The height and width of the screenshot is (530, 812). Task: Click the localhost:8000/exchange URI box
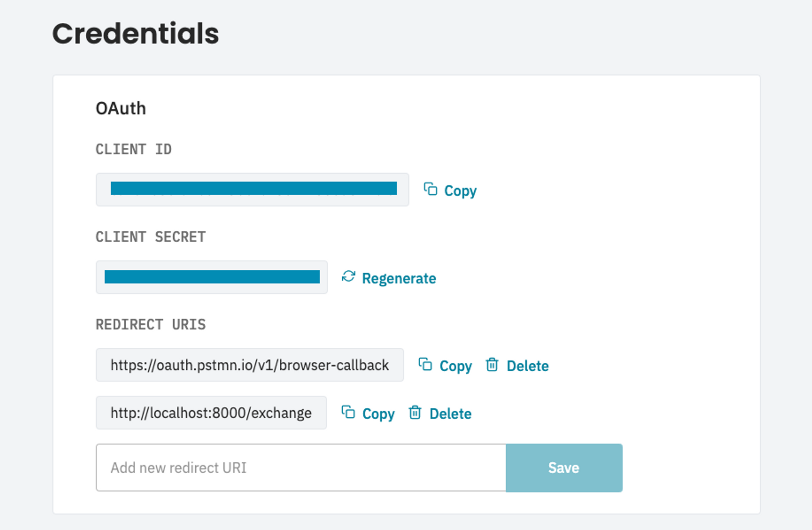coord(211,413)
